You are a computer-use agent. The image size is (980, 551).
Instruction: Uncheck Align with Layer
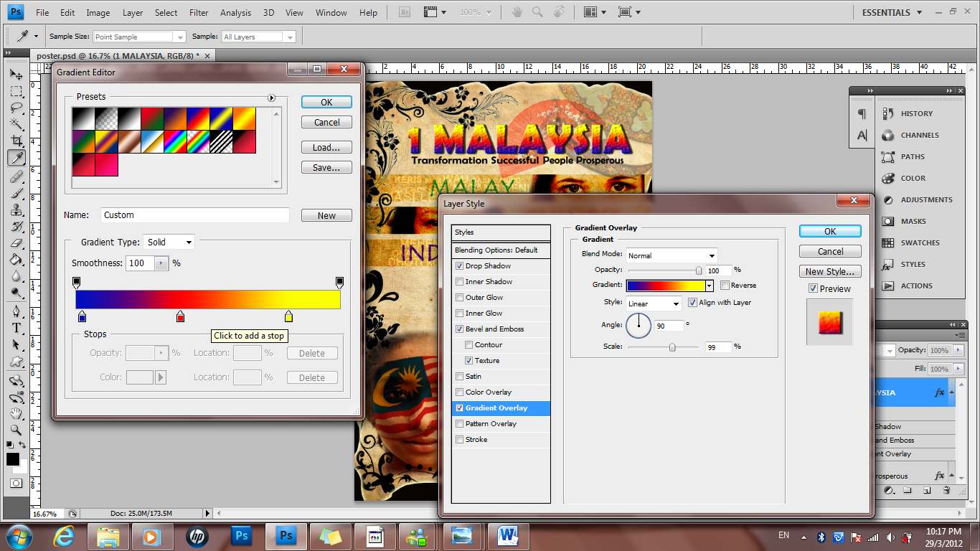pyautogui.click(x=692, y=303)
